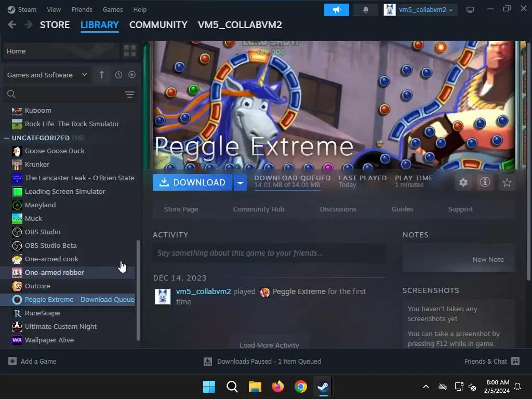This screenshot has width=532, height=399.
Task: Click the OBS Studio icon in library
Action: [x=17, y=232]
